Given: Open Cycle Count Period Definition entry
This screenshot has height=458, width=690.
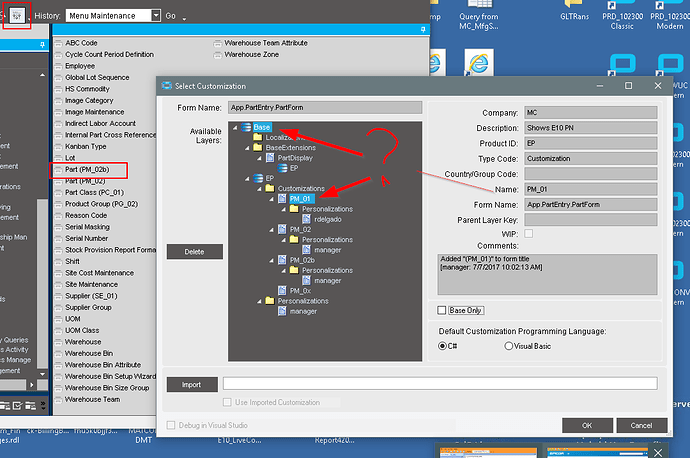Looking at the screenshot, I should [x=110, y=55].
